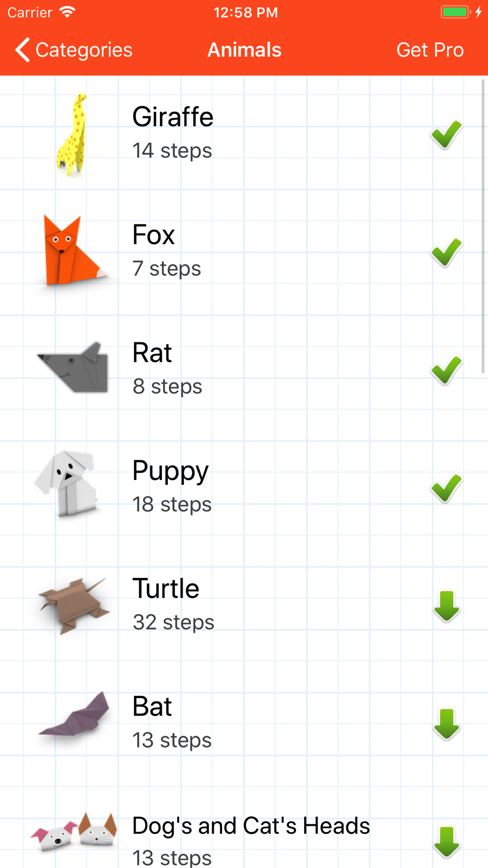This screenshot has width=488, height=868.
Task: Select the checkmark on the Rat row
Action: (447, 370)
